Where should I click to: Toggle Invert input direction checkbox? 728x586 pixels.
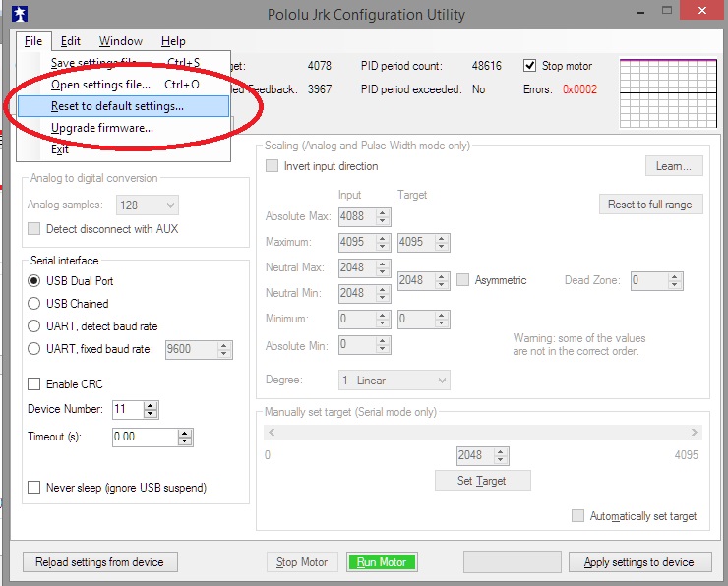(272, 166)
